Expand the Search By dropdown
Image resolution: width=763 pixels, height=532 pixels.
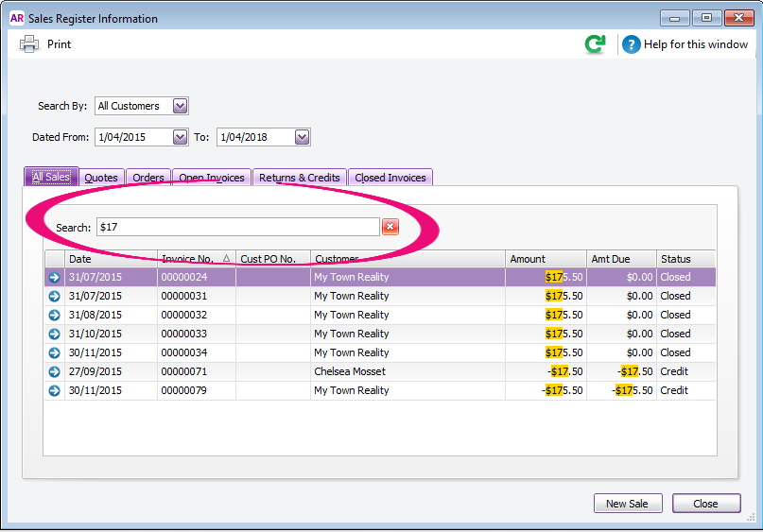181,106
